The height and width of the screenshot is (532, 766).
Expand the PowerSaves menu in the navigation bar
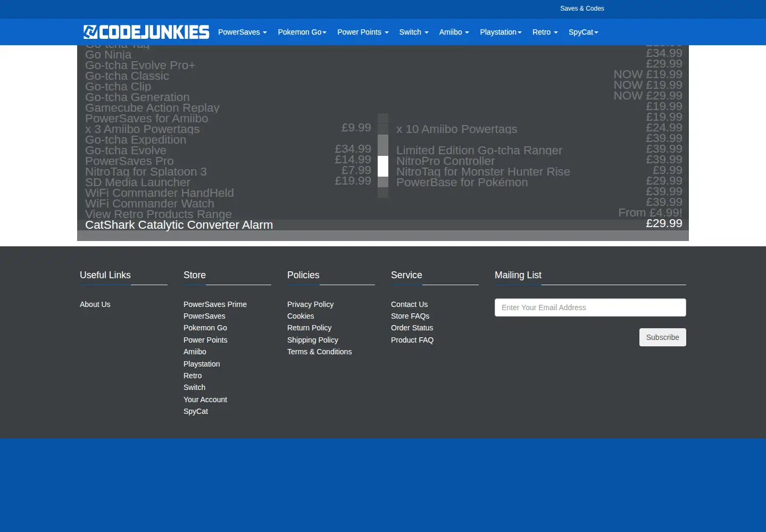(x=243, y=32)
